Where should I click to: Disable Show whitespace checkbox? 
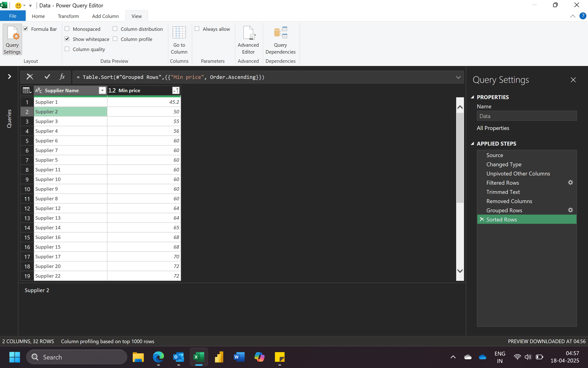point(67,39)
